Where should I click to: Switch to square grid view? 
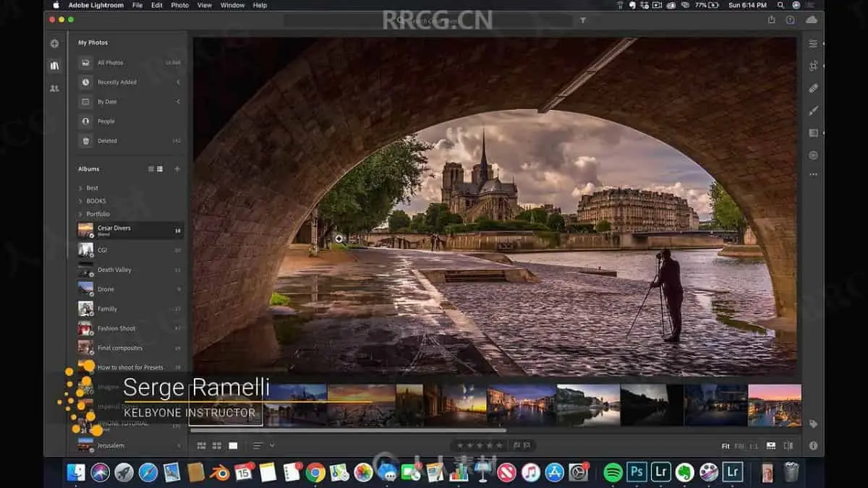pyautogui.click(x=217, y=445)
